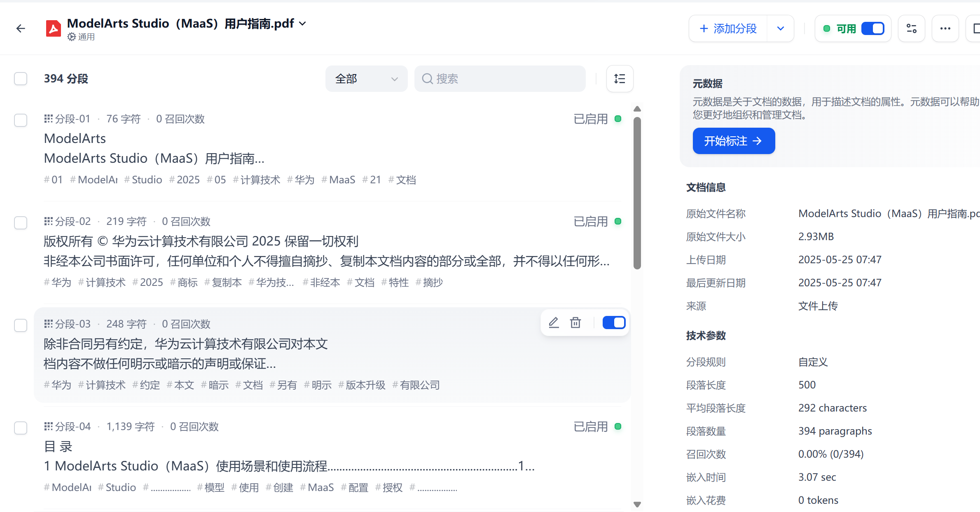Click the #授权 tag in 分段-04
980x512 pixels.
click(x=389, y=487)
